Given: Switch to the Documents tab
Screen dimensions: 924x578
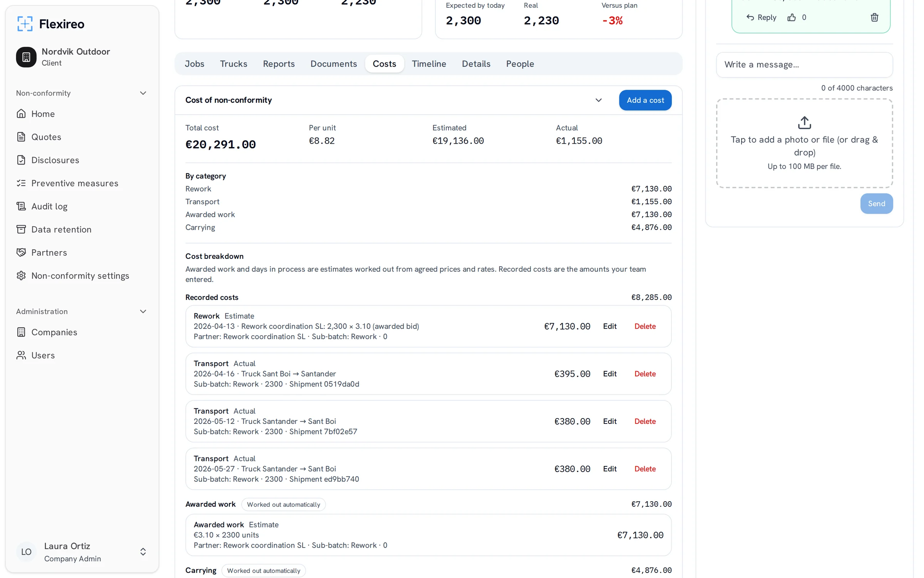Looking at the screenshot, I should click(333, 64).
